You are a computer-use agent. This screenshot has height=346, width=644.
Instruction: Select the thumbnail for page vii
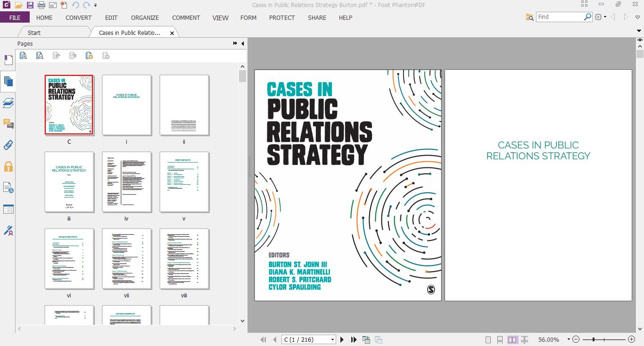point(126,259)
